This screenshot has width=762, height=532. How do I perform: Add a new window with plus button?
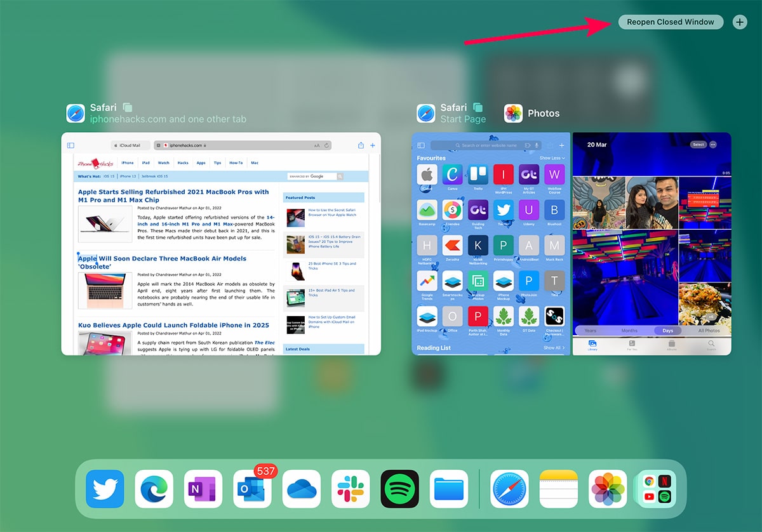coord(740,22)
